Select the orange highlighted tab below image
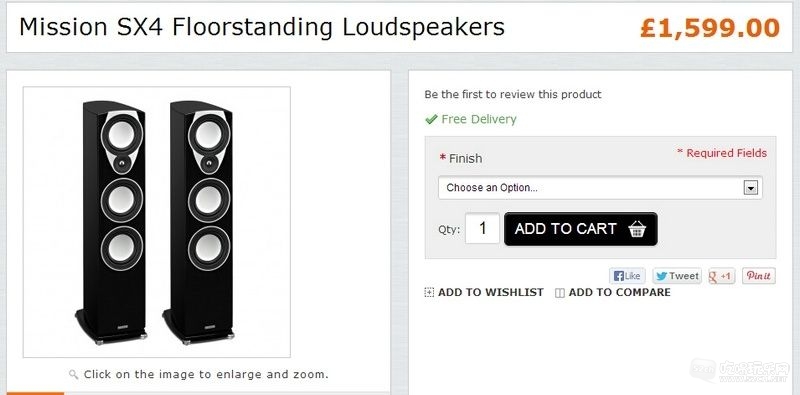The height and width of the screenshot is (395, 800). coord(35,393)
